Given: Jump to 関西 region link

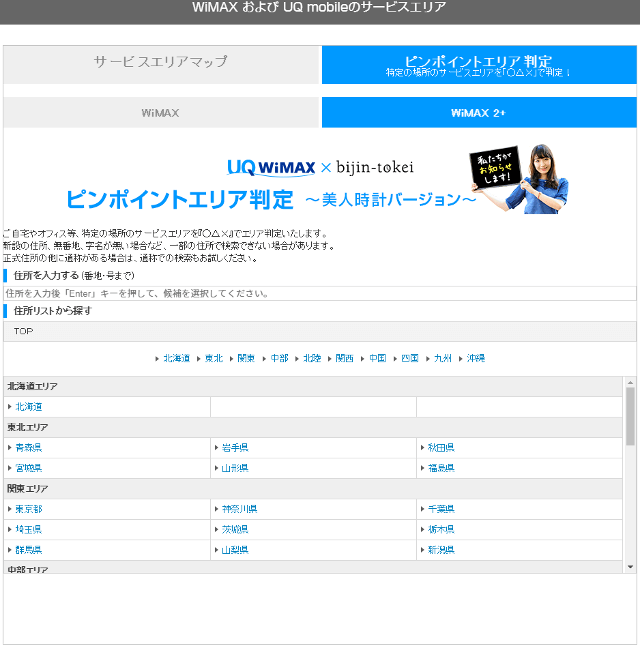Looking at the screenshot, I should pyautogui.click(x=345, y=358).
